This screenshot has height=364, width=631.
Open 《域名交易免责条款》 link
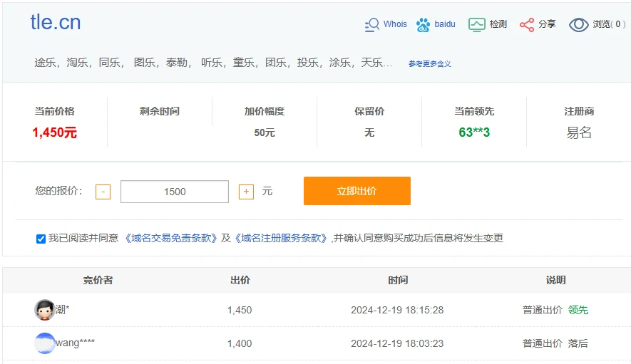tap(170, 238)
